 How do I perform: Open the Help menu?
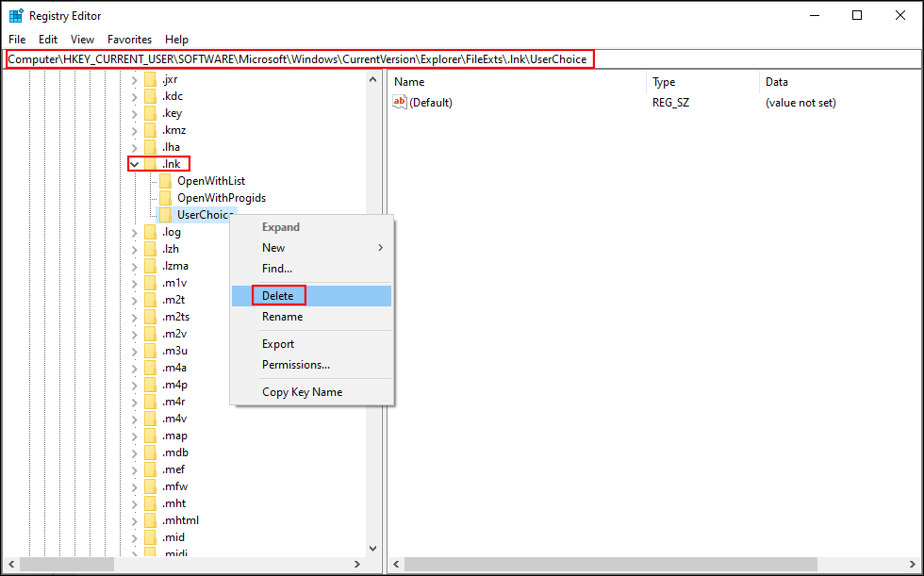tap(176, 40)
